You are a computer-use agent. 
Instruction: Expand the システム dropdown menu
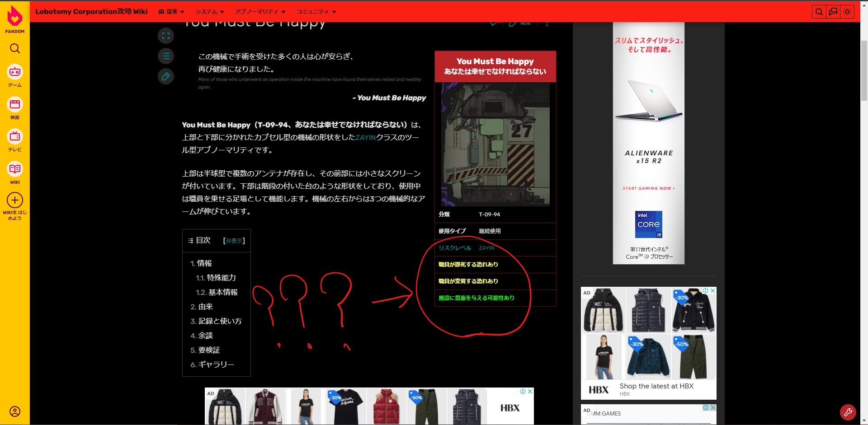[x=210, y=12]
